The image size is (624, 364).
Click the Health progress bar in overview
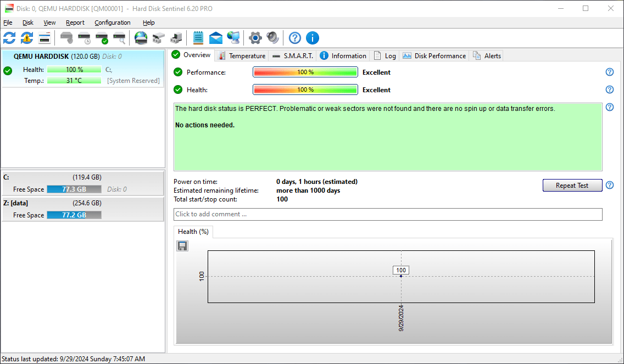305,89
